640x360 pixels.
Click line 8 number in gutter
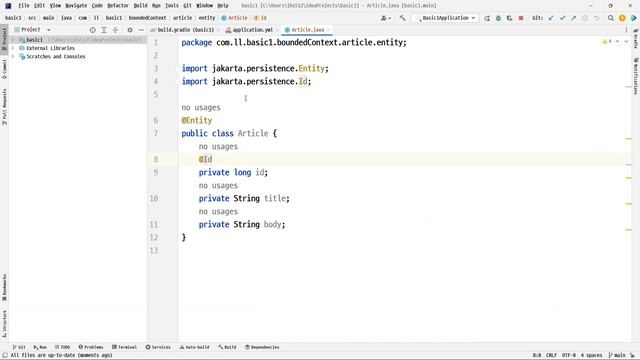(x=156, y=159)
